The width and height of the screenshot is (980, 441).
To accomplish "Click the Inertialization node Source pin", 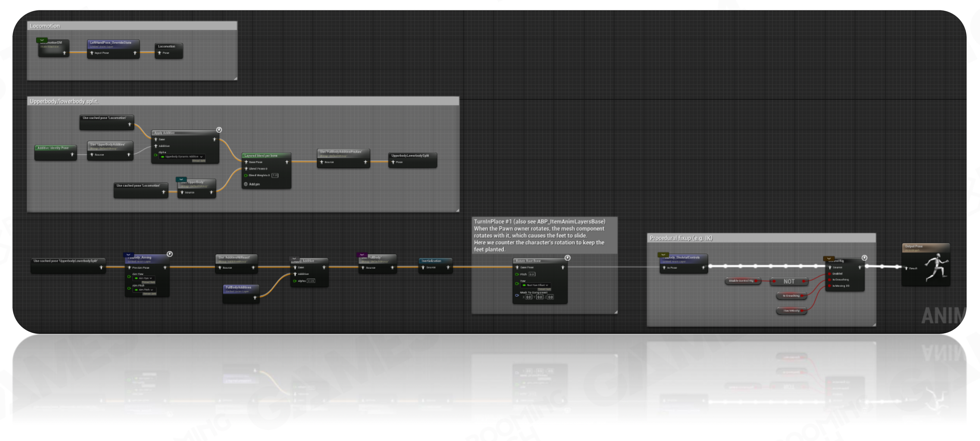I will click(x=423, y=267).
